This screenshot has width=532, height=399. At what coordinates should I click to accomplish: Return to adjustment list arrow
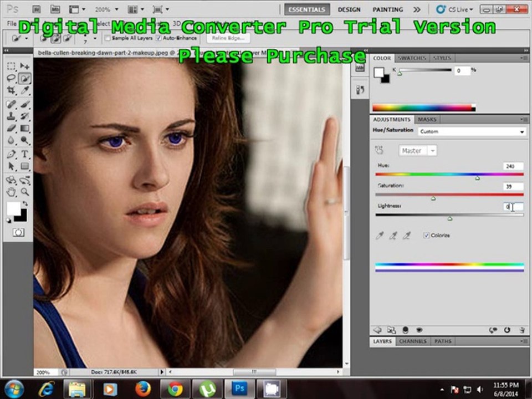tap(377, 330)
